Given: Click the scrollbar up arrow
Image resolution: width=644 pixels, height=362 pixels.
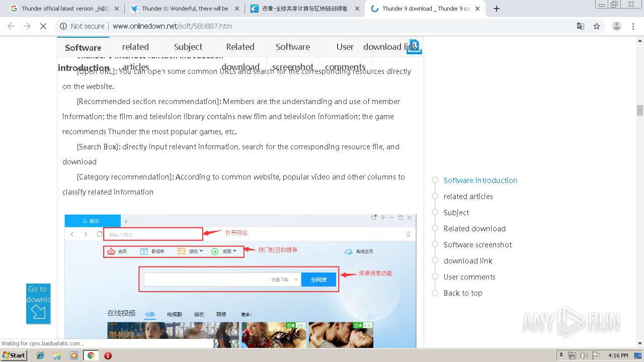Looking at the screenshot, I should pyautogui.click(x=640, y=40).
